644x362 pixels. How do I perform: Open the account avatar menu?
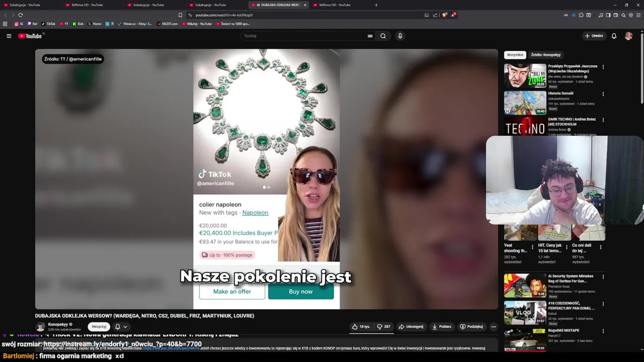coord(628,36)
